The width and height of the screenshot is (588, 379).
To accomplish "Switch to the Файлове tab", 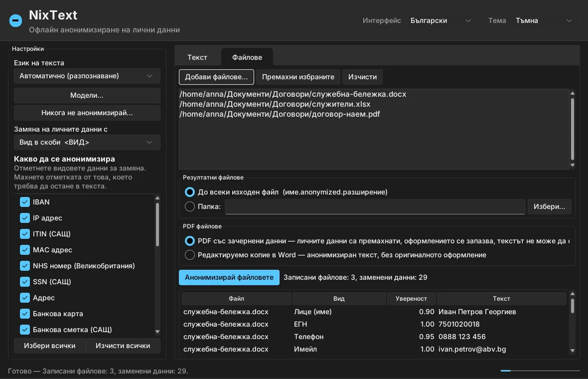I will (247, 57).
